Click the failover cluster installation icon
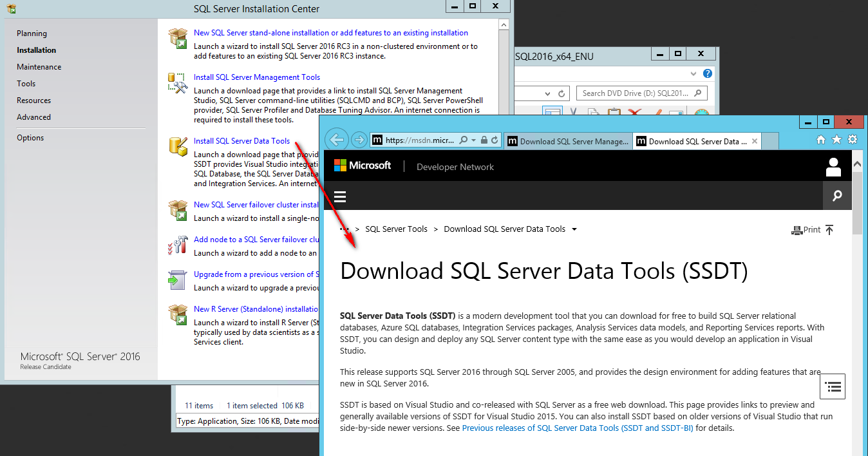This screenshot has width=868, height=456. pyautogui.click(x=178, y=210)
